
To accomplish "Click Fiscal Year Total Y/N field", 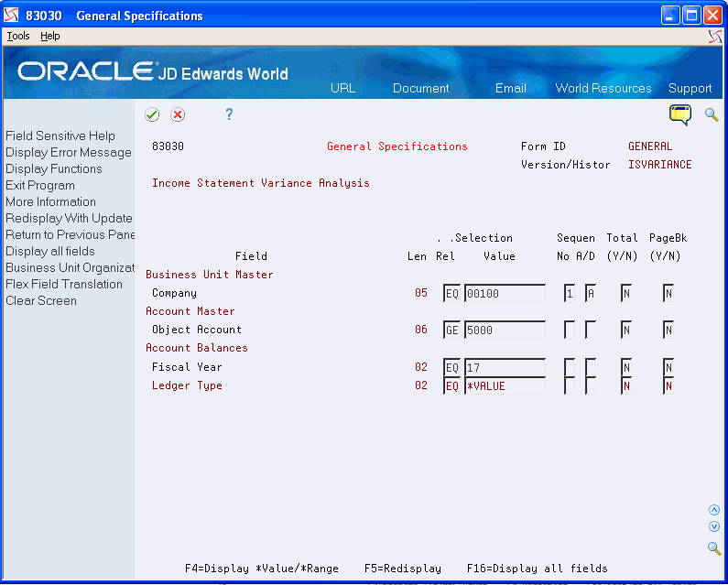I will click(x=626, y=367).
